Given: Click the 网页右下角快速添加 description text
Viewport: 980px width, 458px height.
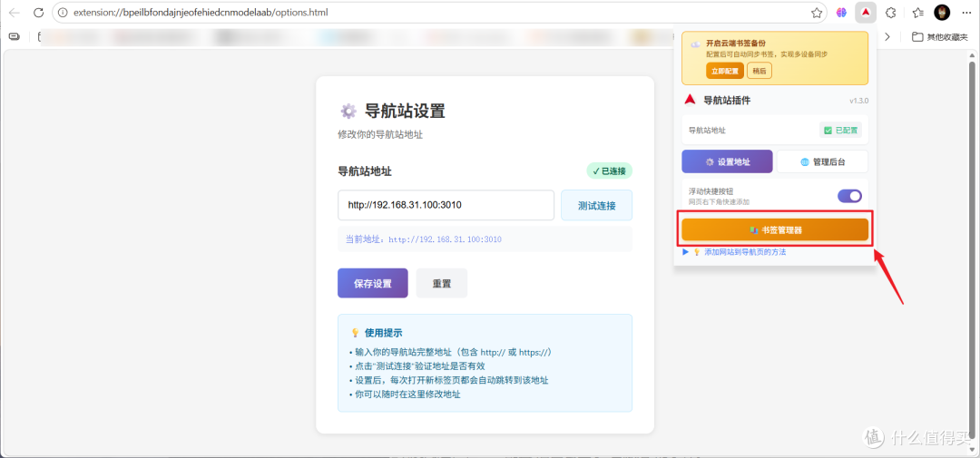Looking at the screenshot, I should [x=719, y=202].
